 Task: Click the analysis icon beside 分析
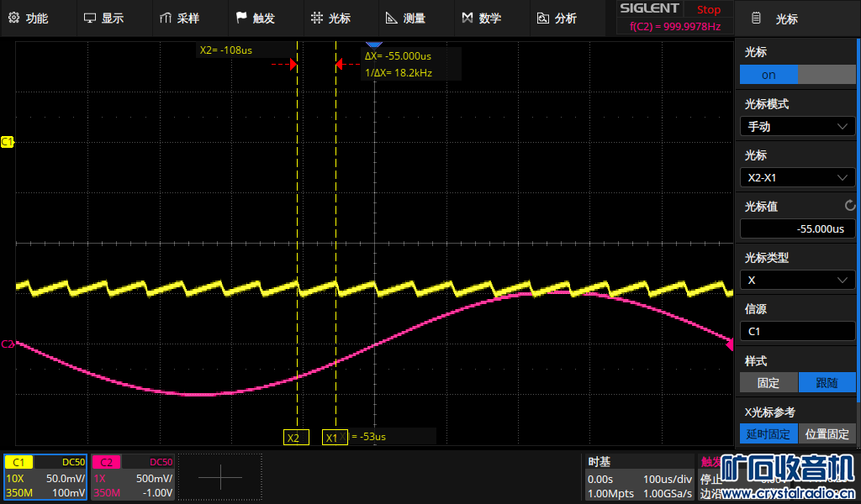pos(543,18)
